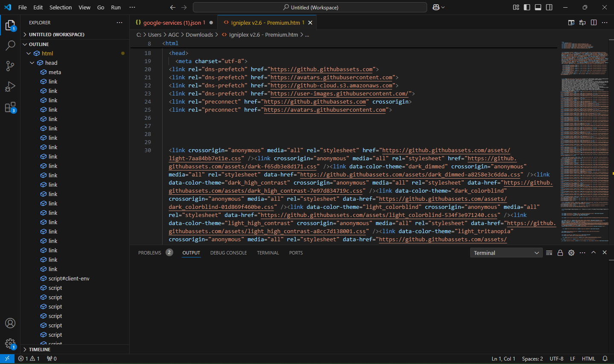
Task: Open editor More Actions ellipsis
Action: point(605,23)
